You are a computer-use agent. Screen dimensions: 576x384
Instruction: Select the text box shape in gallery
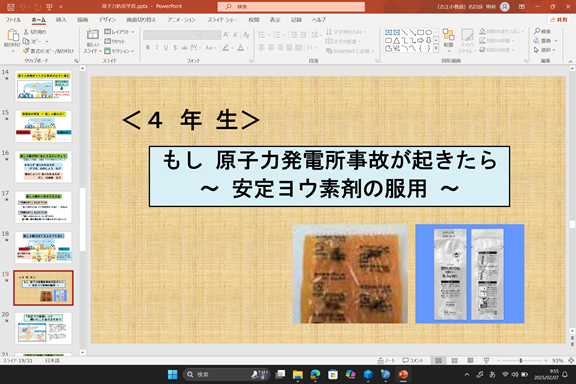click(388, 33)
